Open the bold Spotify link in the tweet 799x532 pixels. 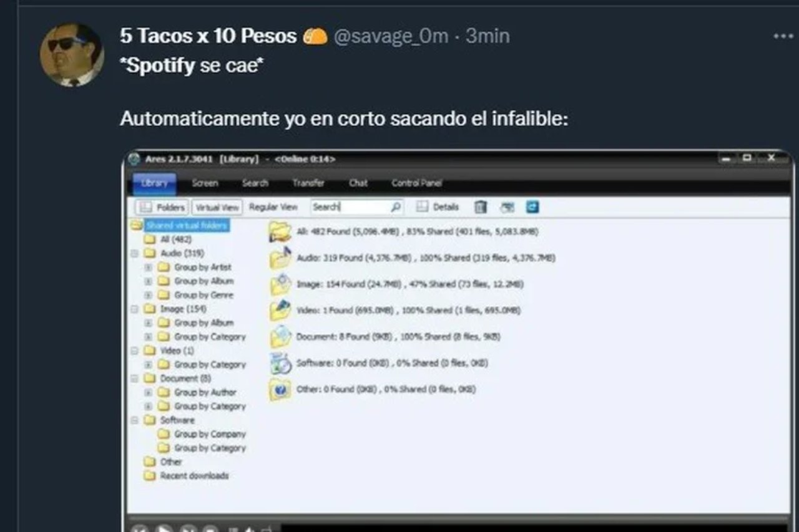tap(160, 65)
